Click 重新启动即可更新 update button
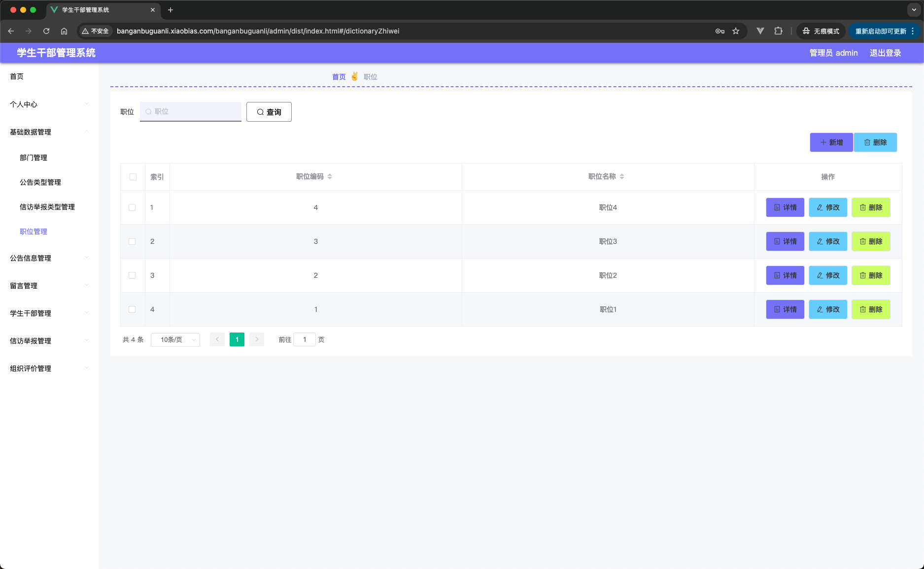Screen dimensions: 924x569 pos(881,31)
